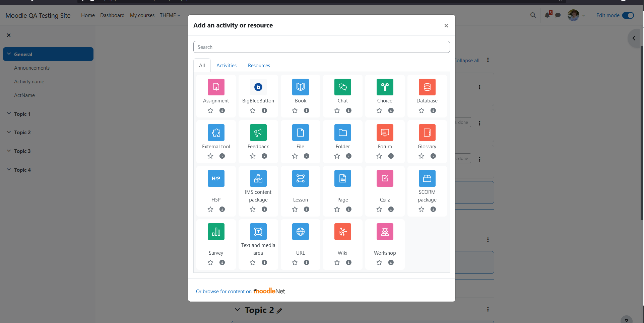Open the site search magnifier icon

(533, 15)
